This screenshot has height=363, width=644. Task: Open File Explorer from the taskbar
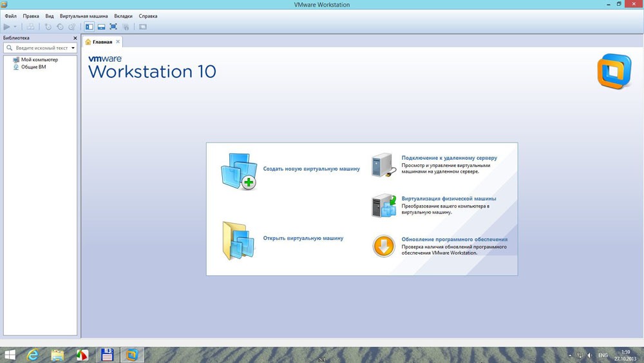coord(57,355)
